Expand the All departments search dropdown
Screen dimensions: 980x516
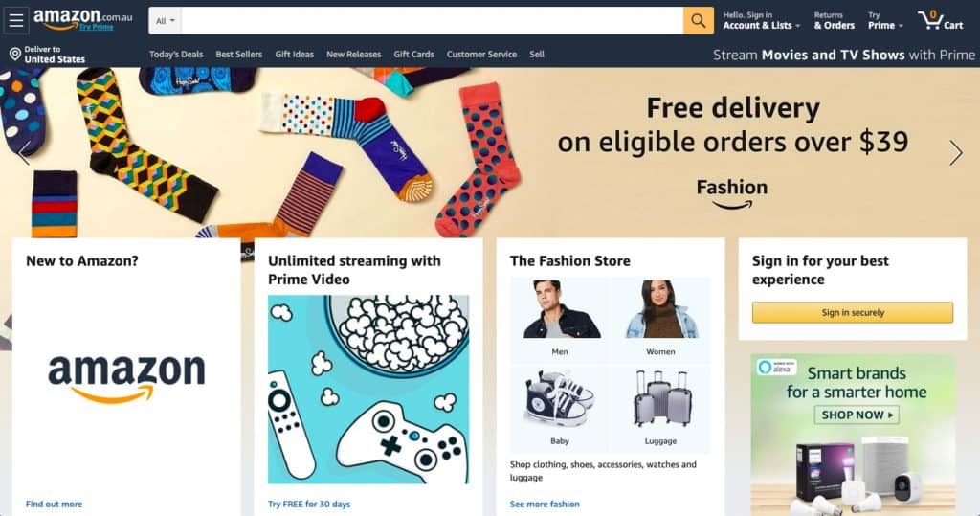(x=165, y=21)
